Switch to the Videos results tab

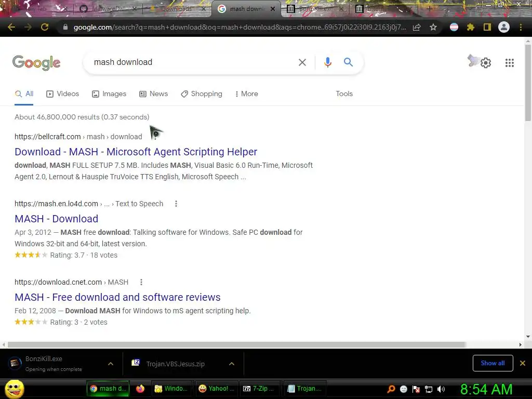click(63, 94)
